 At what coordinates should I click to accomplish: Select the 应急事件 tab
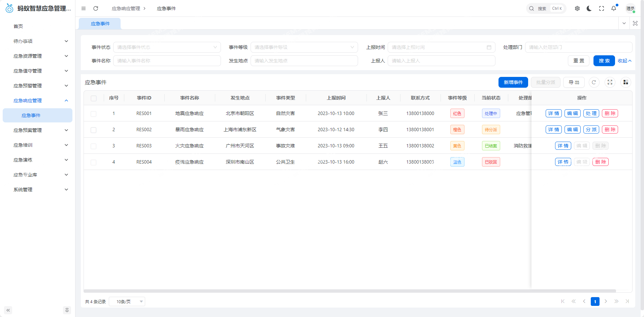point(100,24)
